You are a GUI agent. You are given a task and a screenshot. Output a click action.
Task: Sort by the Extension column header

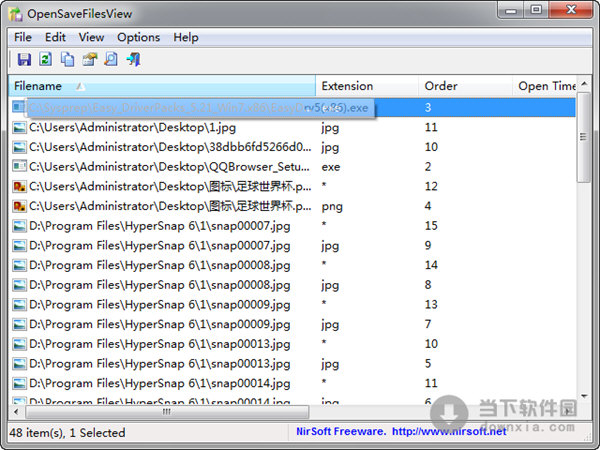point(367,86)
